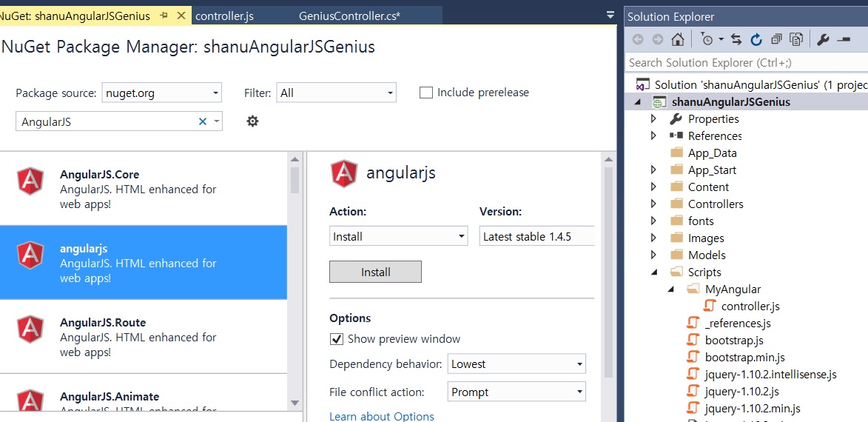Open Properties wrench toolbar icon

point(823,39)
